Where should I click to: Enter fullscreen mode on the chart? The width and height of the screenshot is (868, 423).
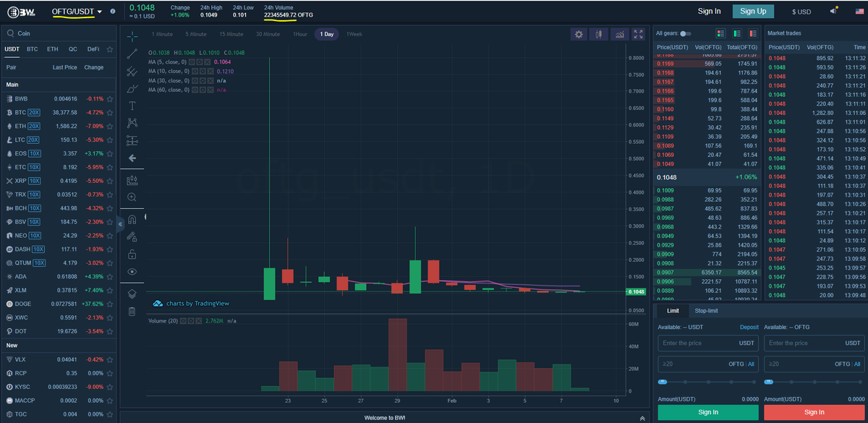click(639, 34)
